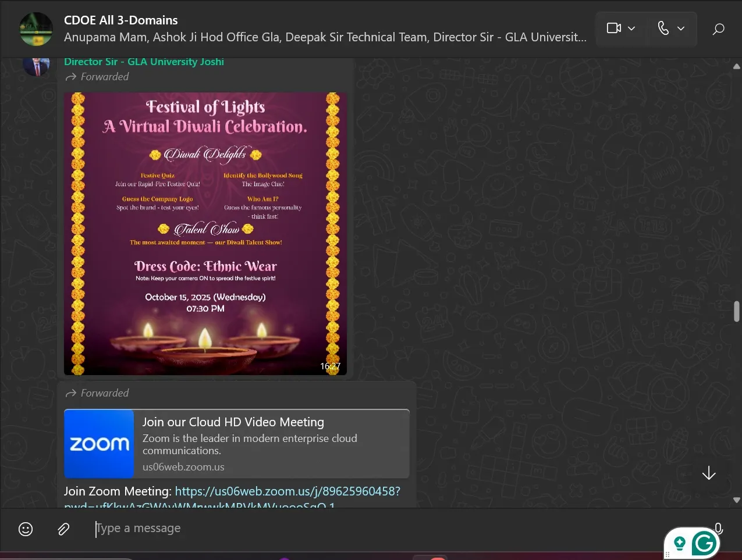Click the scrollbar up arrow
The width and height of the screenshot is (742, 560).
click(737, 66)
